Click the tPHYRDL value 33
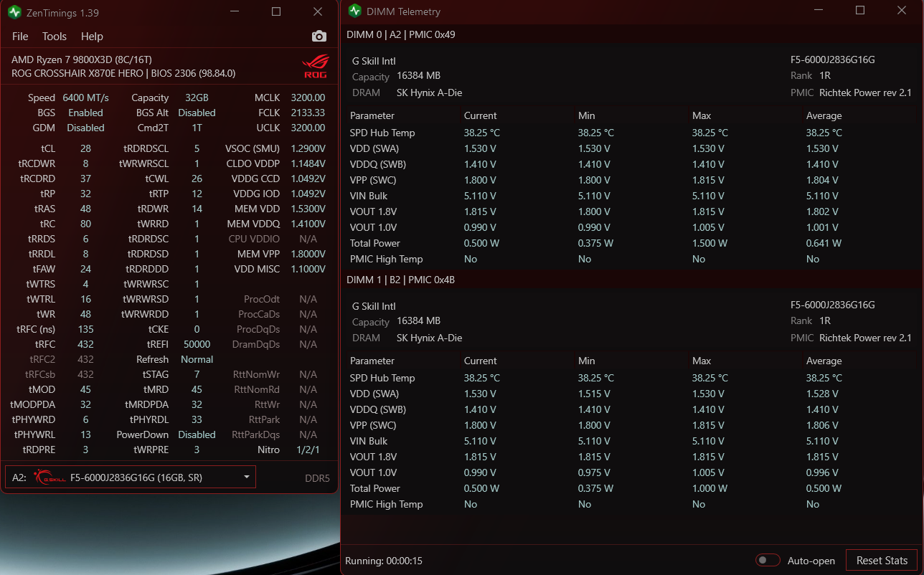This screenshot has height=575, width=924. (x=197, y=419)
